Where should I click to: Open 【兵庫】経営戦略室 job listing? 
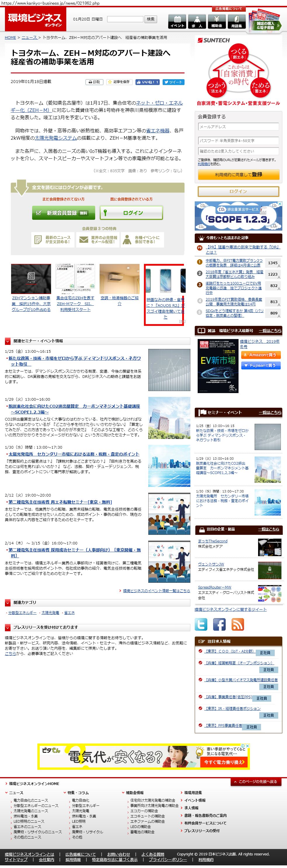click(x=239, y=663)
